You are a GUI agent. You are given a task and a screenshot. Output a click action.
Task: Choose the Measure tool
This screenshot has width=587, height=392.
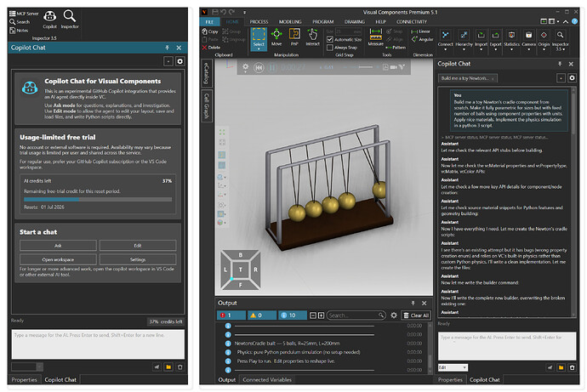tap(375, 37)
